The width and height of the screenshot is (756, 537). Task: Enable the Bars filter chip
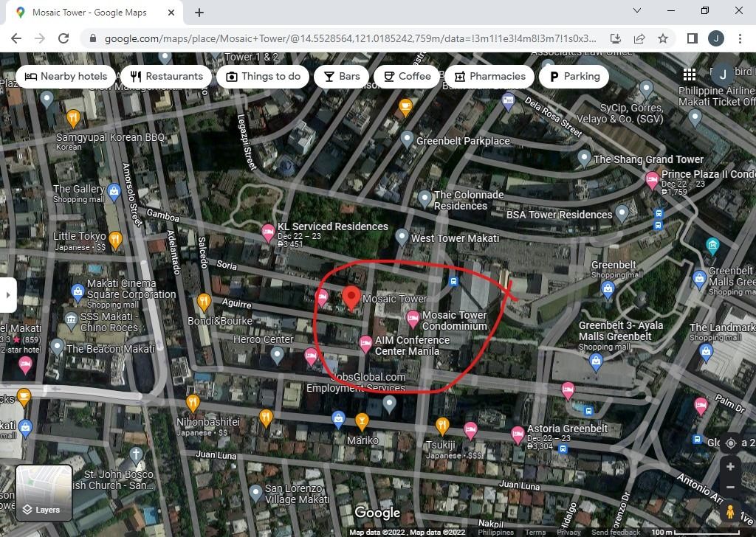tap(341, 76)
